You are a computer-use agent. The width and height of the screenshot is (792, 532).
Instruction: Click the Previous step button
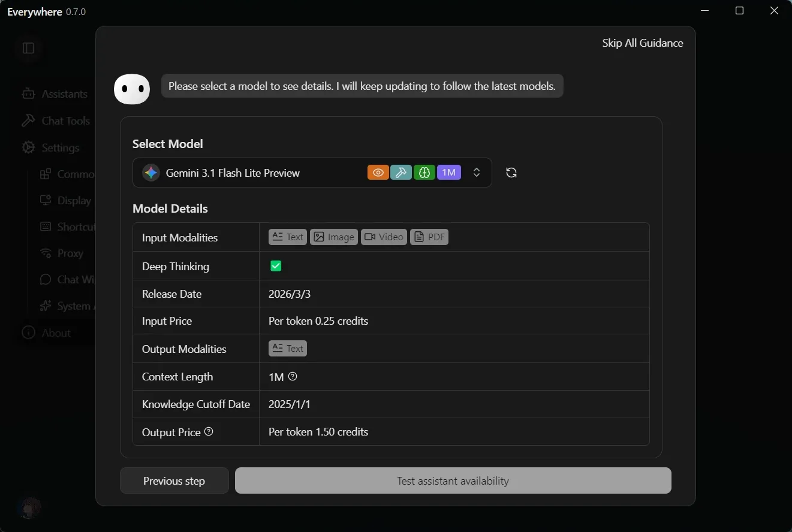pos(174,480)
